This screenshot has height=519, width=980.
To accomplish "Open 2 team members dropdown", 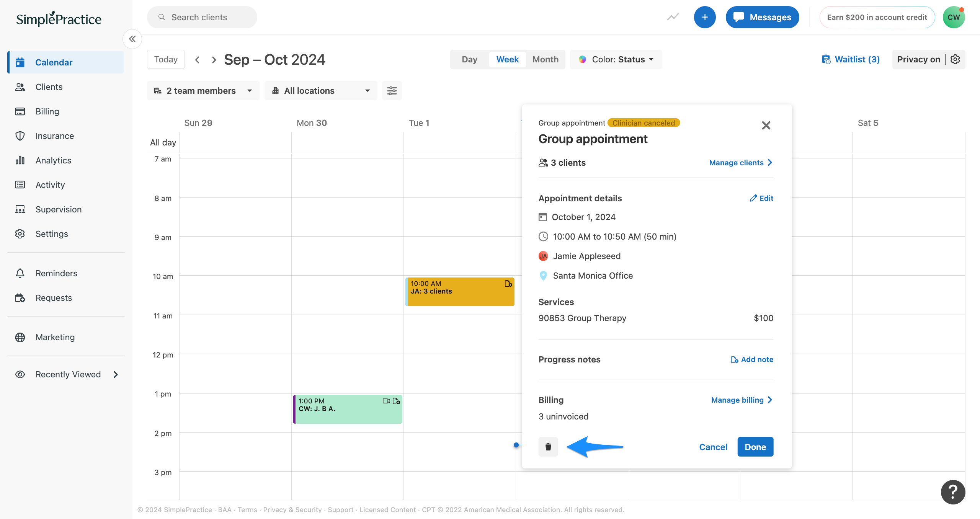I will coord(203,91).
